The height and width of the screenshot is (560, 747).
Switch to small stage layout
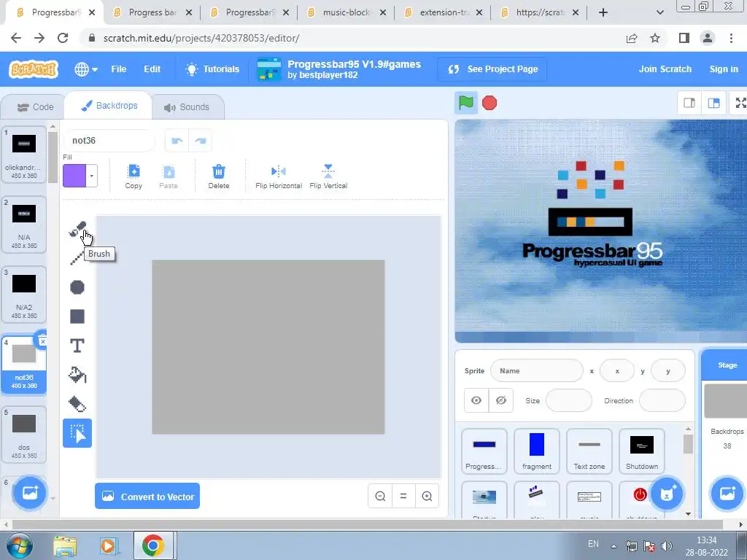(x=689, y=103)
